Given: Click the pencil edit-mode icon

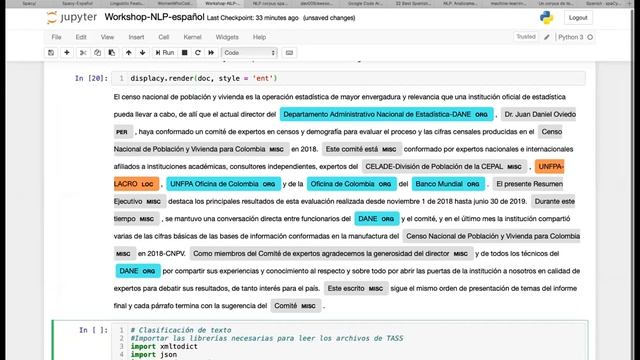Looking at the screenshot, I should [x=547, y=37].
